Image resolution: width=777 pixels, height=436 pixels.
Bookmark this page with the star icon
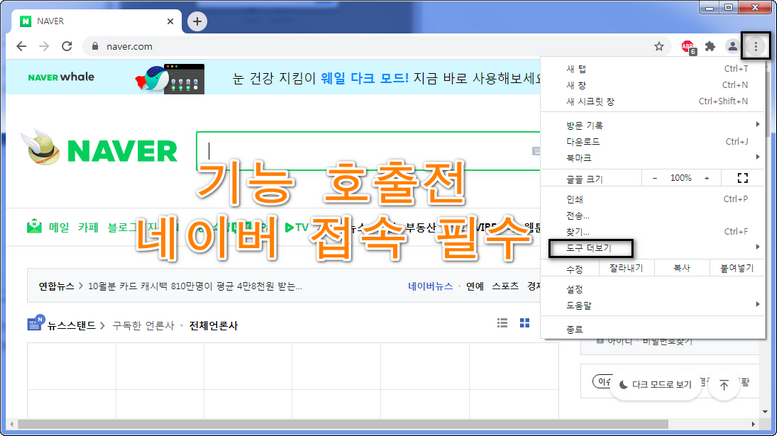click(x=659, y=47)
